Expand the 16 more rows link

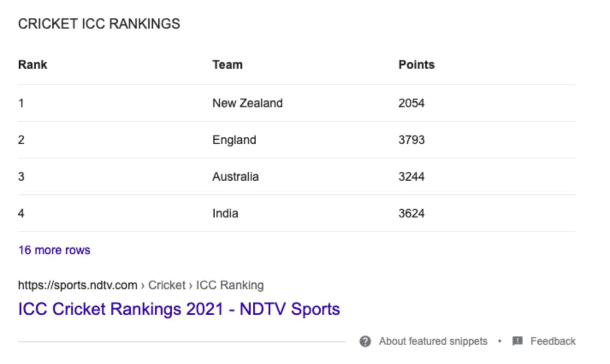[54, 250]
